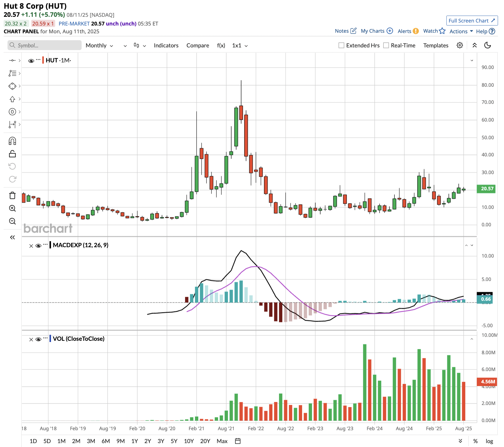Image resolution: width=504 pixels, height=447 pixels.
Task: Toggle VOL indicator visibility eye
Action: pyautogui.click(x=38, y=339)
